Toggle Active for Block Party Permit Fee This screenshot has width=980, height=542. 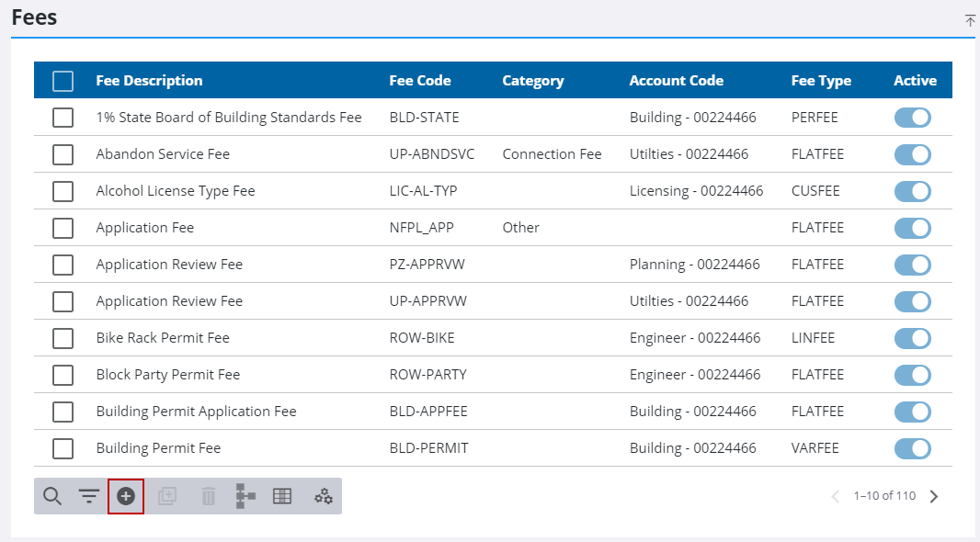[x=913, y=376]
